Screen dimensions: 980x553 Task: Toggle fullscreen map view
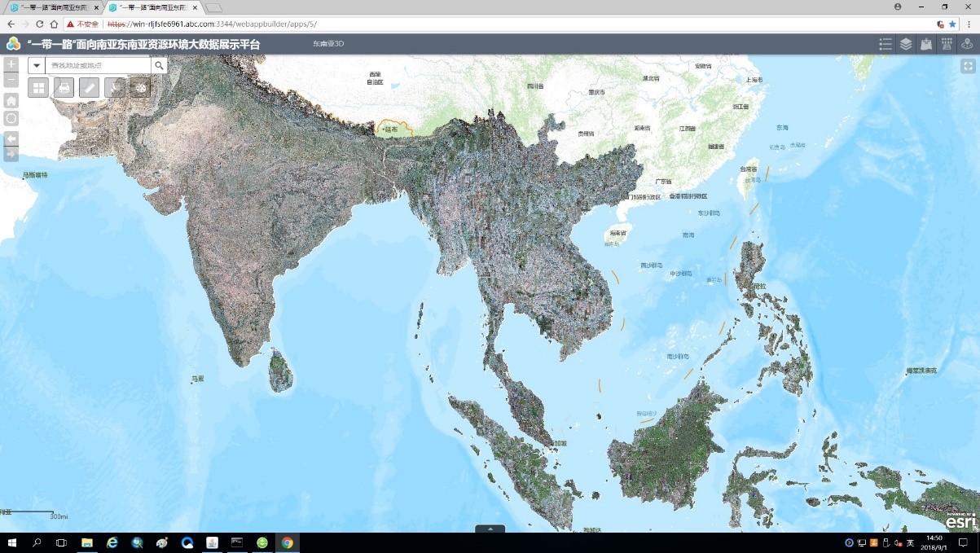(x=968, y=66)
